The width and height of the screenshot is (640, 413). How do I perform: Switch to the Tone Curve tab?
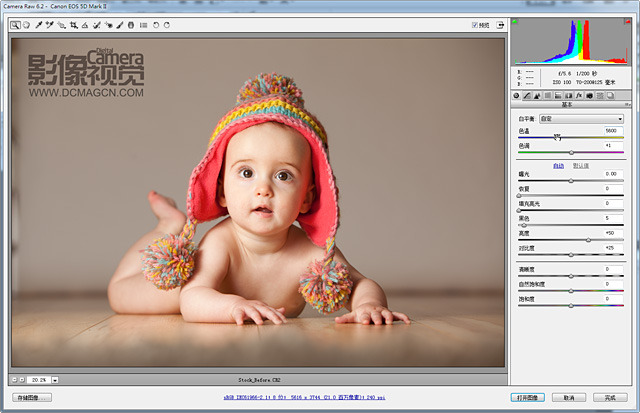point(527,95)
